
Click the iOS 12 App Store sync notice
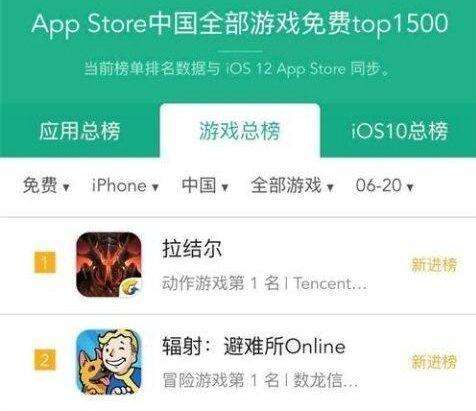tap(238, 69)
